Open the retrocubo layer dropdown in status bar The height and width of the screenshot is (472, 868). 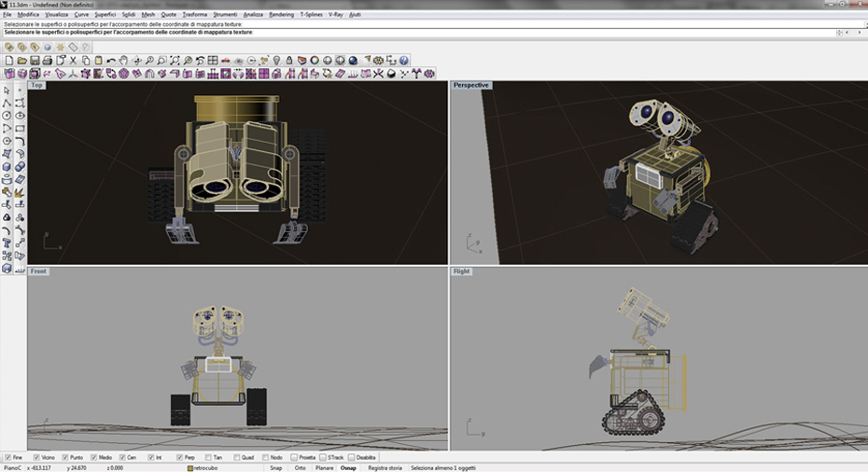click(x=203, y=468)
